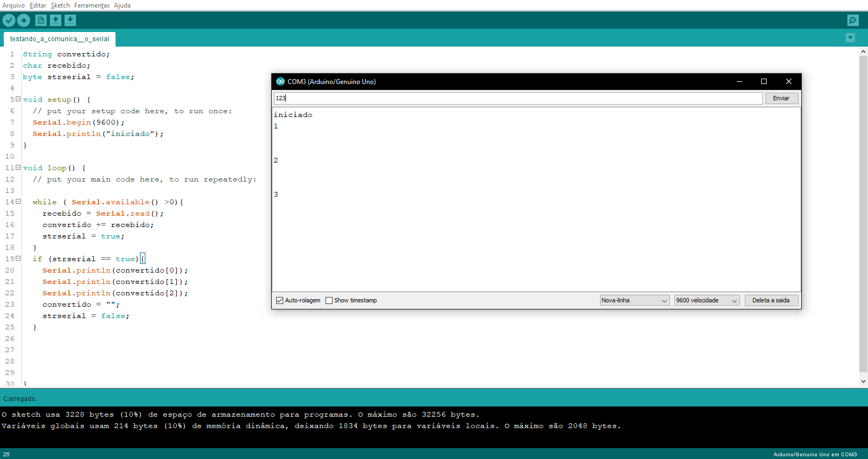Click the output line showing 3
This screenshot has height=459, width=868.
point(276,195)
